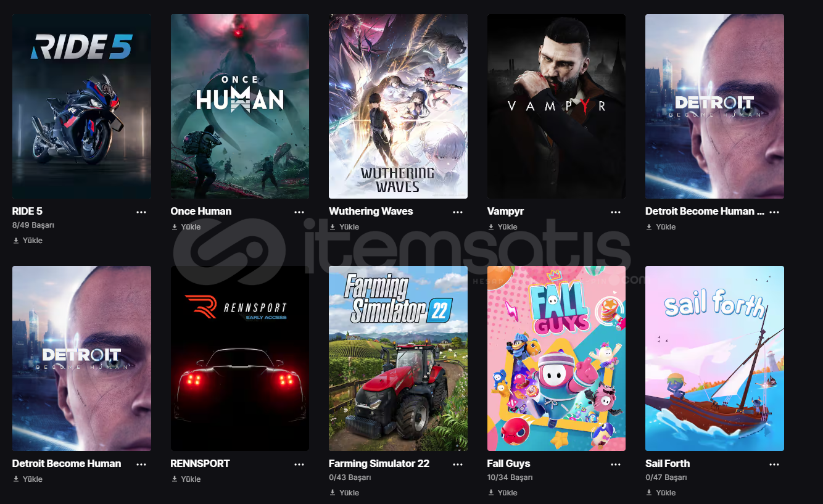Click the Detroit Become Human title in the bottom row
This screenshot has width=823, height=504.
click(67, 463)
